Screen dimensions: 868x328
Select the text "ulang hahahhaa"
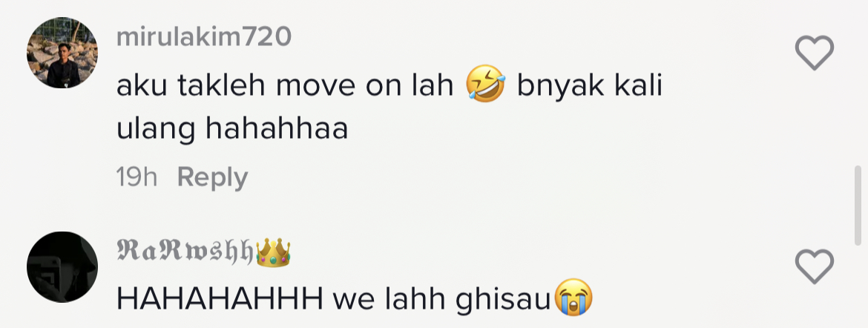[x=232, y=130]
